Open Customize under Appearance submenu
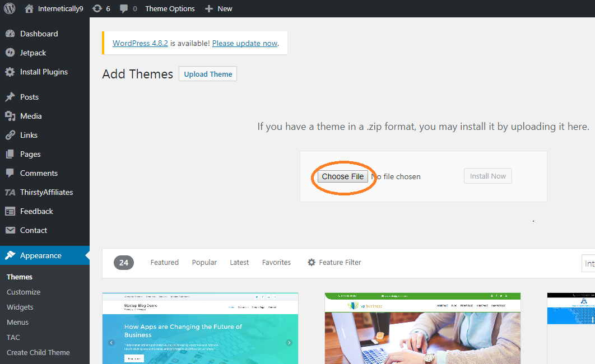This screenshot has width=595, height=364. coord(24,292)
